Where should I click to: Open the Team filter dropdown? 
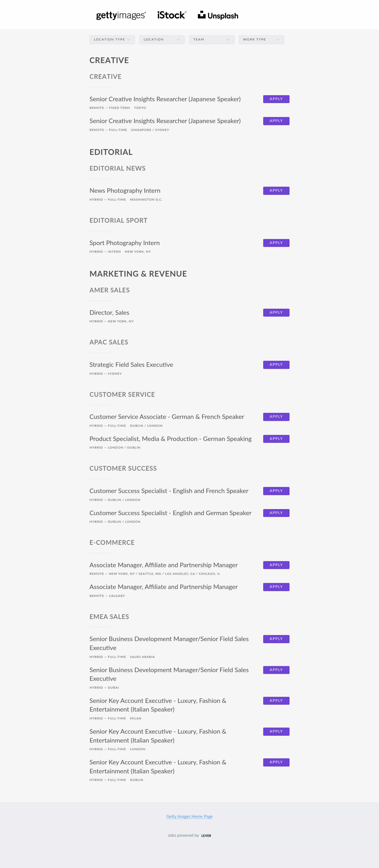211,39
